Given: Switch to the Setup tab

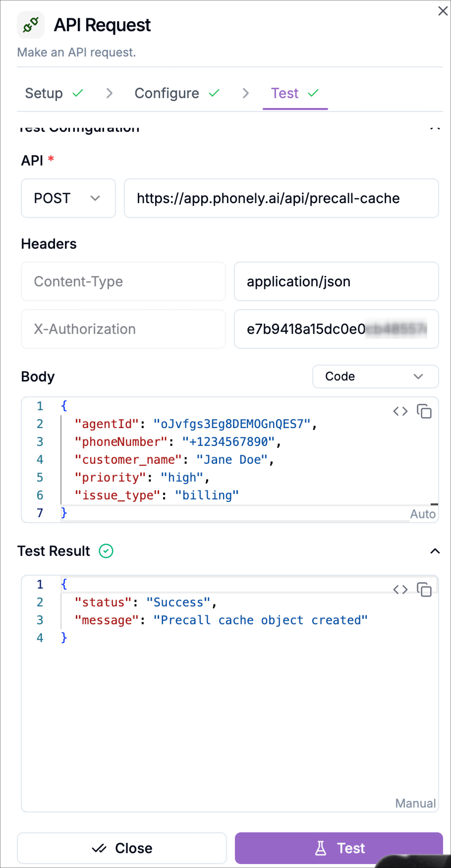Looking at the screenshot, I should pyautogui.click(x=44, y=93).
